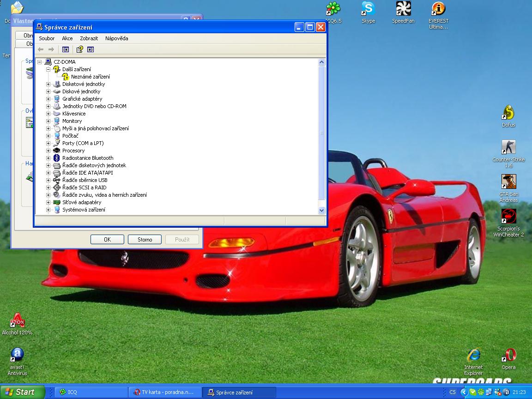Image resolution: width=532 pixels, height=399 pixels.
Task: Expand the Radiostanice Bluetooth node
Action: point(48,158)
